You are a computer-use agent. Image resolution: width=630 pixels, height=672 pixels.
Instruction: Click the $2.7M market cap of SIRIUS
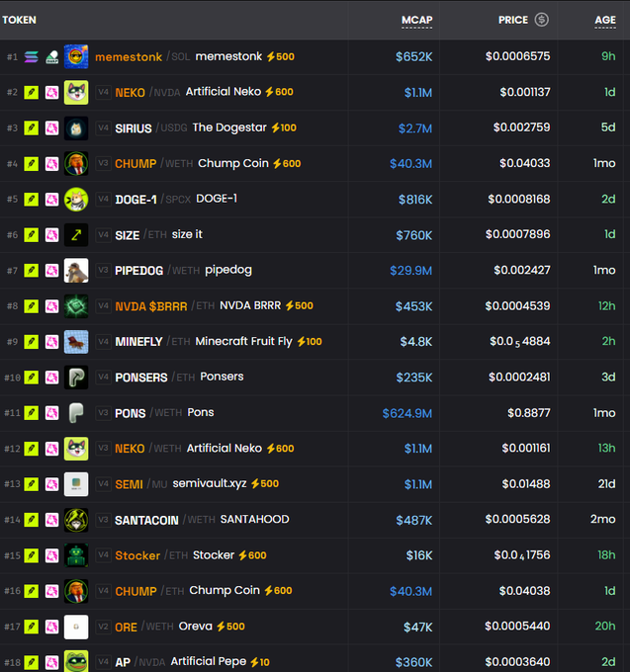[x=415, y=128]
